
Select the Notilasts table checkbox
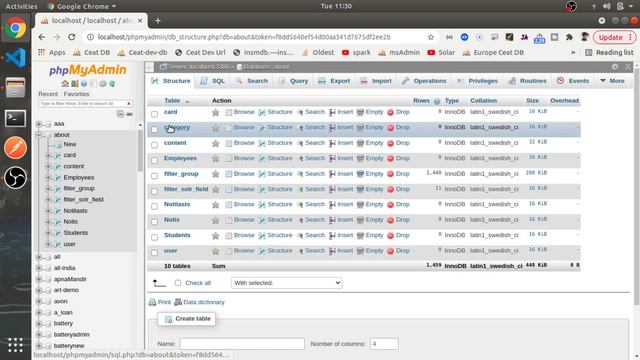154,207
